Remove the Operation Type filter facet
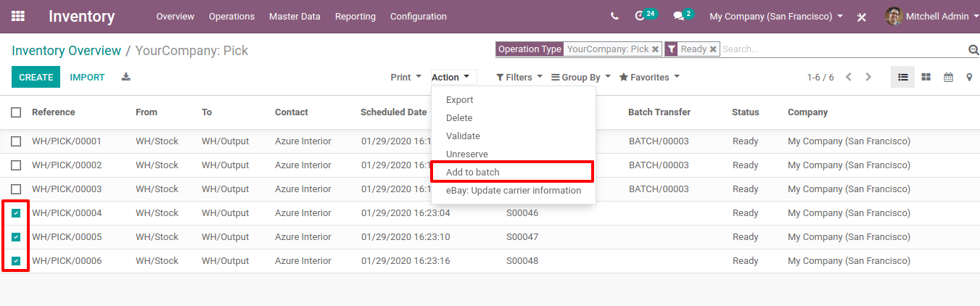The width and height of the screenshot is (980, 306). 655,49
